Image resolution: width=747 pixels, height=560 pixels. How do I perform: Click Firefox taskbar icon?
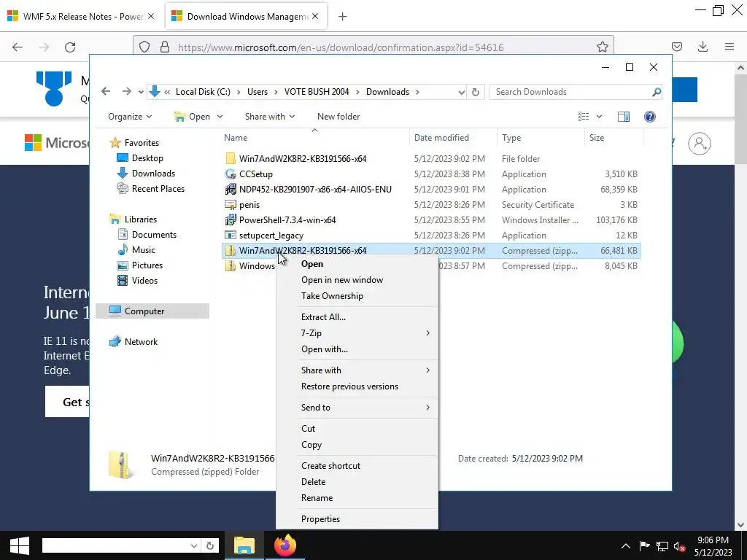pyautogui.click(x=285, y=545)
